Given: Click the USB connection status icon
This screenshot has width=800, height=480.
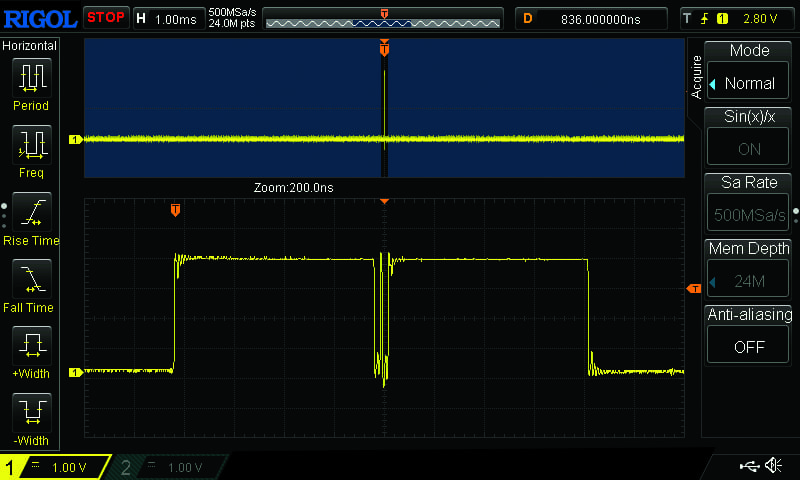Looking at the screenshot, I should point(748,466).
